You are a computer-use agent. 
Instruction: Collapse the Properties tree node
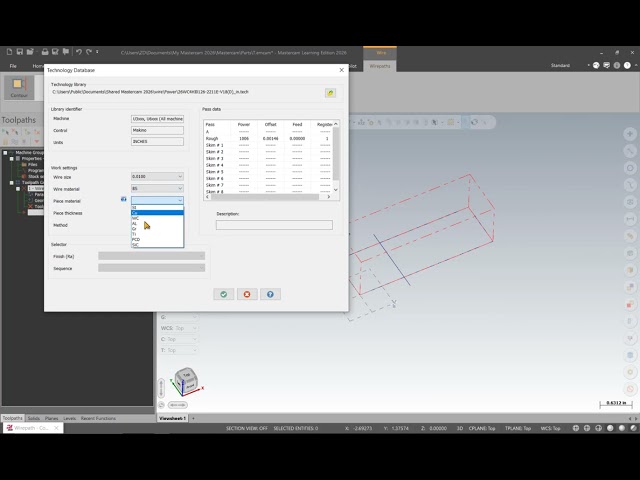[12, 158]
